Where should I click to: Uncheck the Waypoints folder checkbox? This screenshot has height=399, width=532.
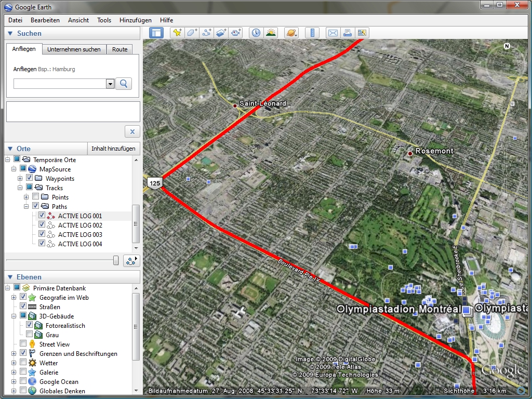tap(29, 178)
